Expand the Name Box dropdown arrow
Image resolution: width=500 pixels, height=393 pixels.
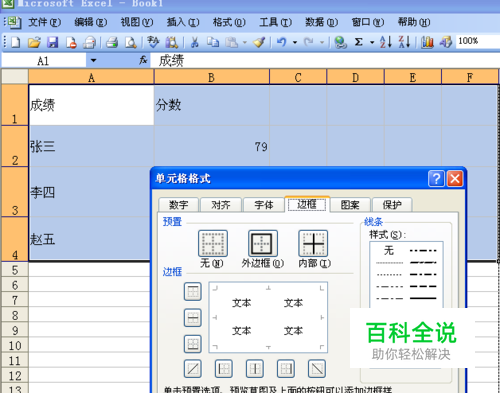[93, 61]
